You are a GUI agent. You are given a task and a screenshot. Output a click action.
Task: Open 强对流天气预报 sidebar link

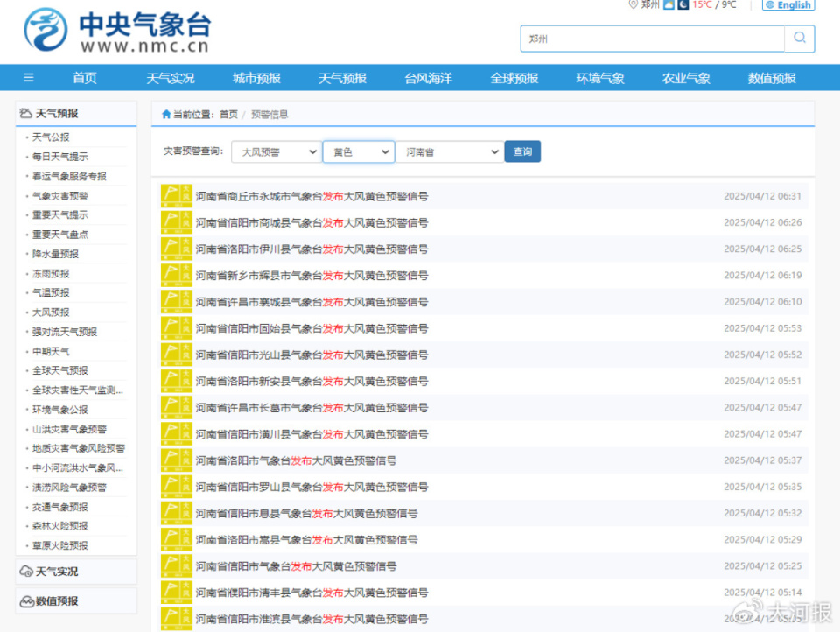(x=65, y=332)
